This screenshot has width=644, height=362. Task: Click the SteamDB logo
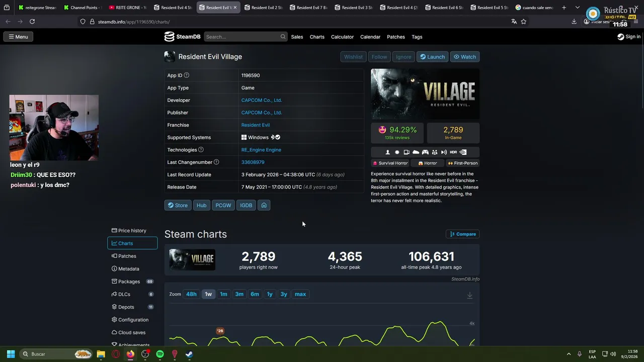(182, 37)
